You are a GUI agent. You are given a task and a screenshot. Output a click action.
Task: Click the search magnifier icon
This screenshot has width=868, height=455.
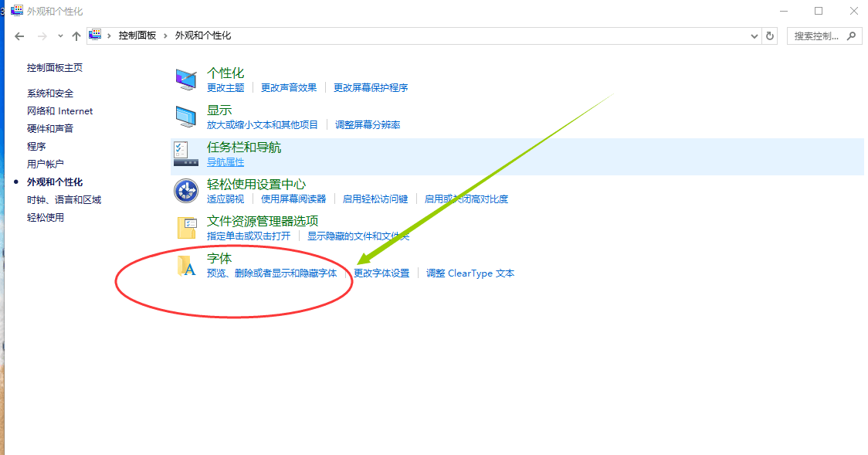point(851,36)
